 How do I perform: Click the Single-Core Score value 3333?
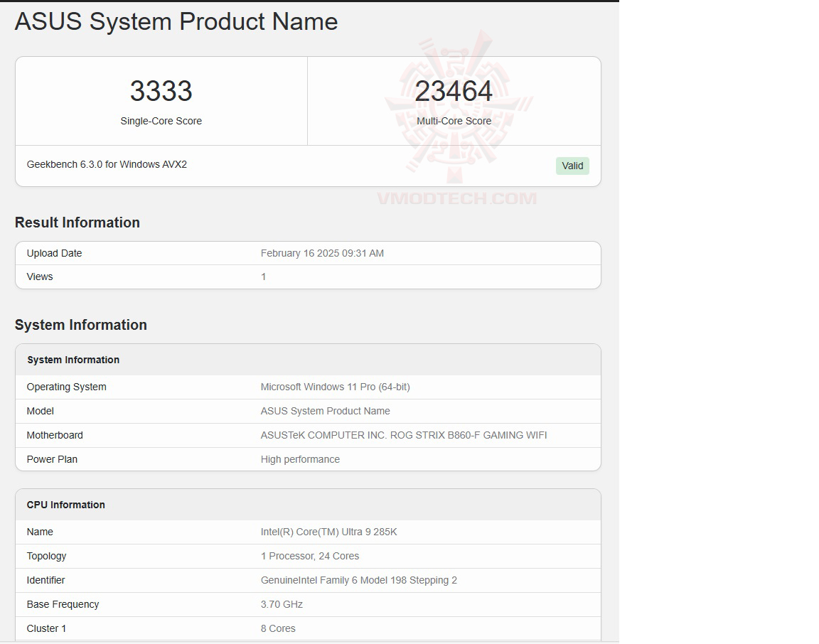pyautogui.click(x=161, y=91)
